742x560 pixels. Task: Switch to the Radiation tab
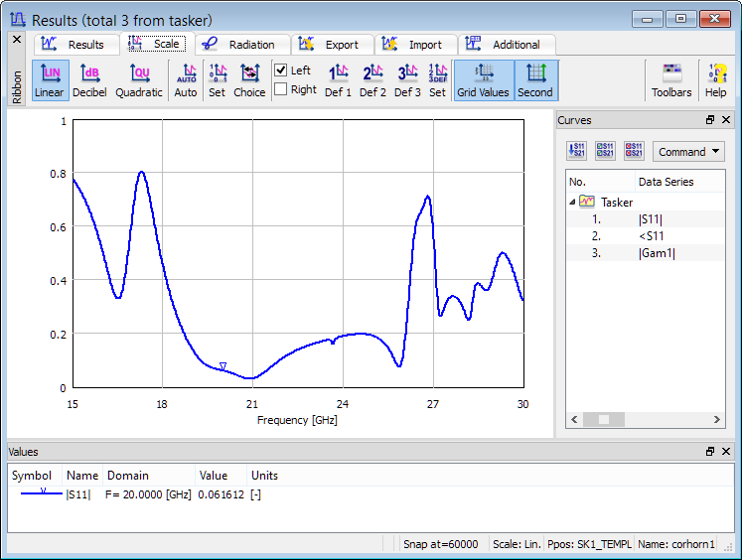coord(242,45)
